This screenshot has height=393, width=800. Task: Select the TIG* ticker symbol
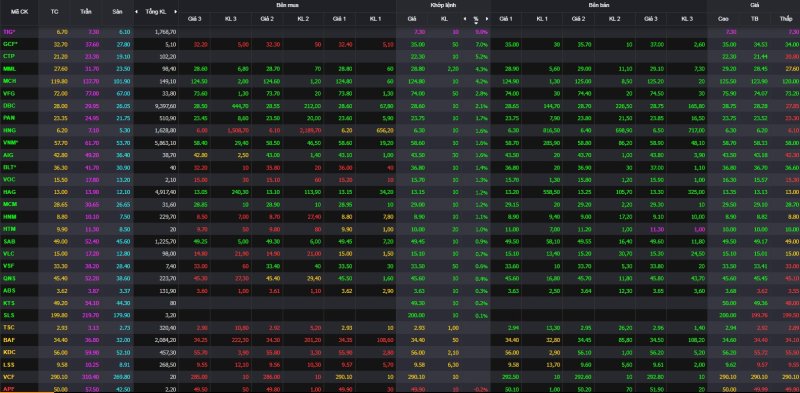point(8,32)
